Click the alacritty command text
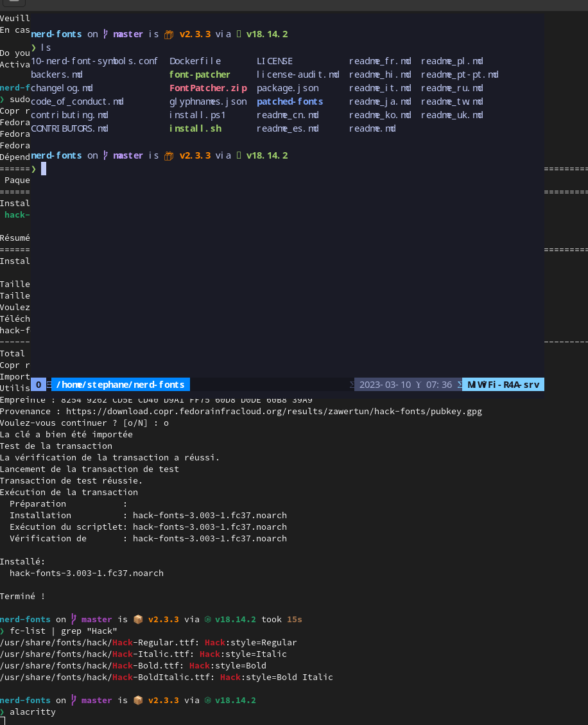The height and width of the screenshot is (725, 588). pyautogui.click(x=32, y=712)
